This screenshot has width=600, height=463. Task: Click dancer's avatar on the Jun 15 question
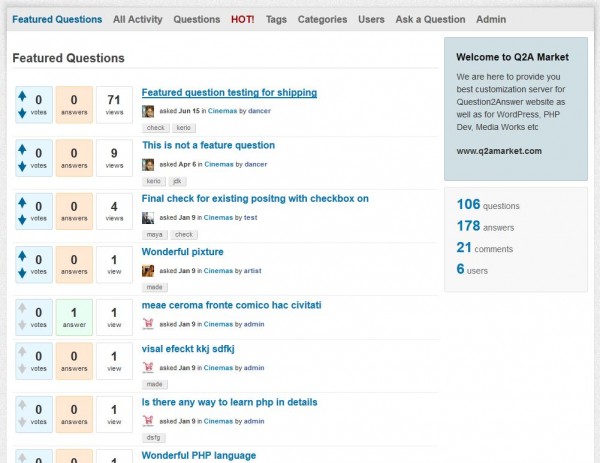pos(148,111)
